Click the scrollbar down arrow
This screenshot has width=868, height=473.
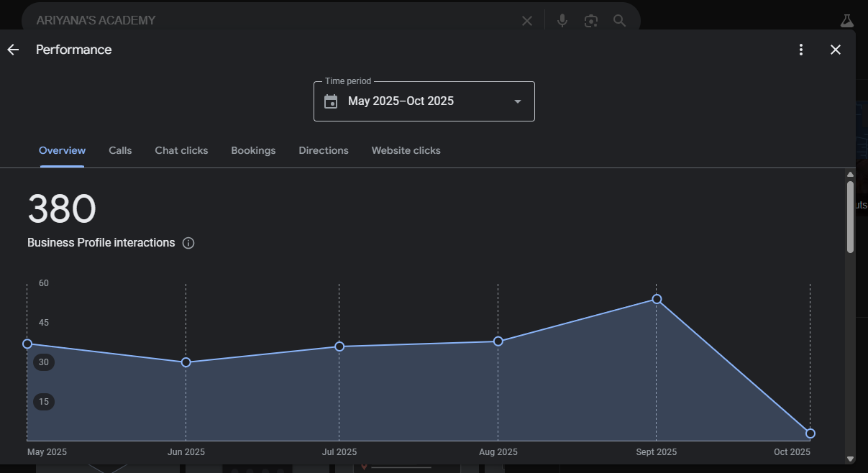[850, 458]
